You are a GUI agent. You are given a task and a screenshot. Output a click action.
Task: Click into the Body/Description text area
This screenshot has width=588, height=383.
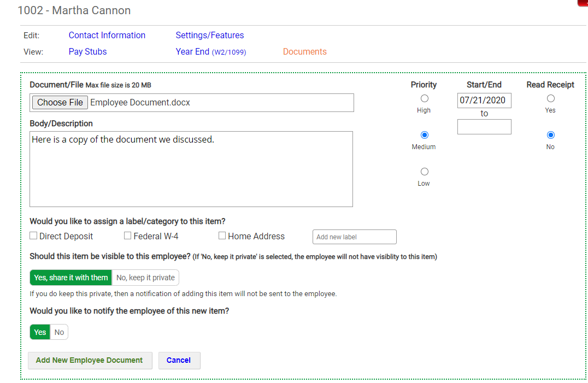(191, 169)
